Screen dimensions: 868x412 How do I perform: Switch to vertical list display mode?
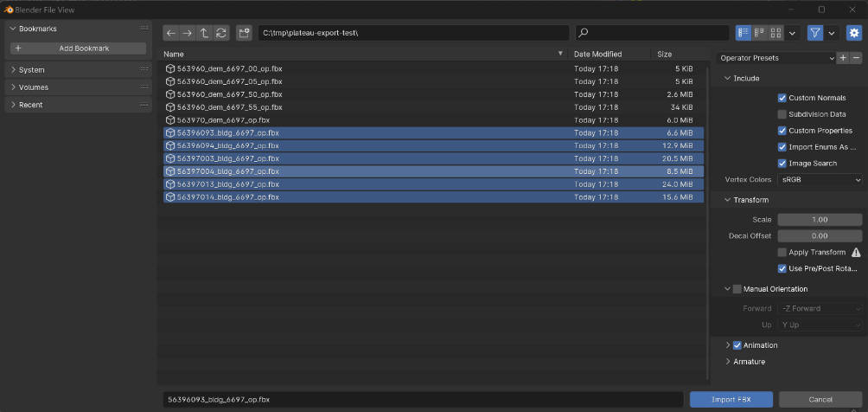coord(744,33)
